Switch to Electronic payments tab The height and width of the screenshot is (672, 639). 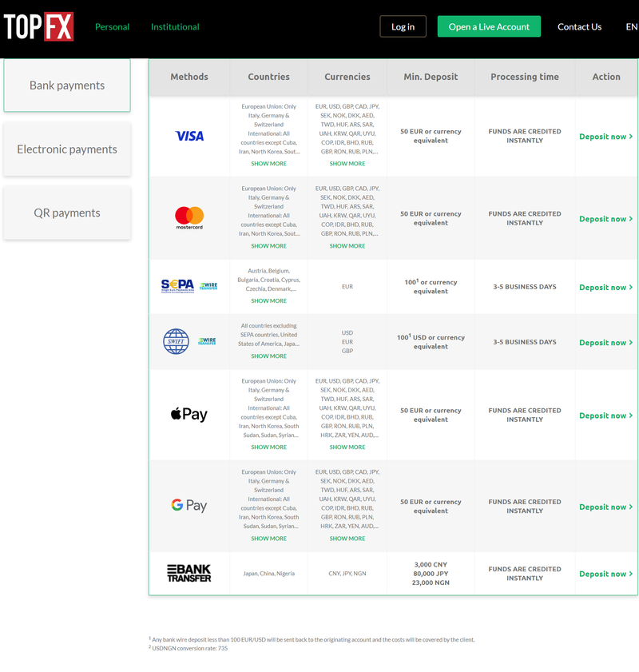67,149
